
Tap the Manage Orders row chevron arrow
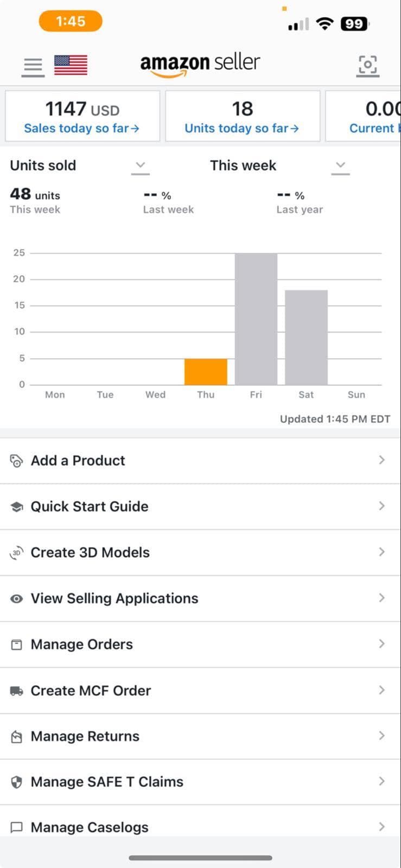coord(381,644)
